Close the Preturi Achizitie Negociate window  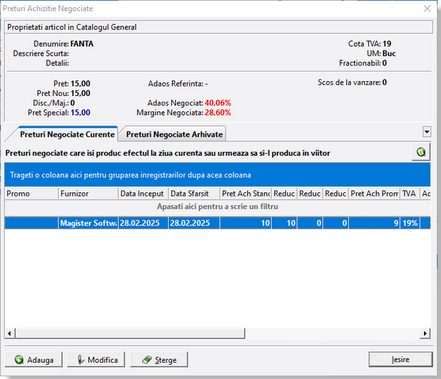(x=427, y=9)
